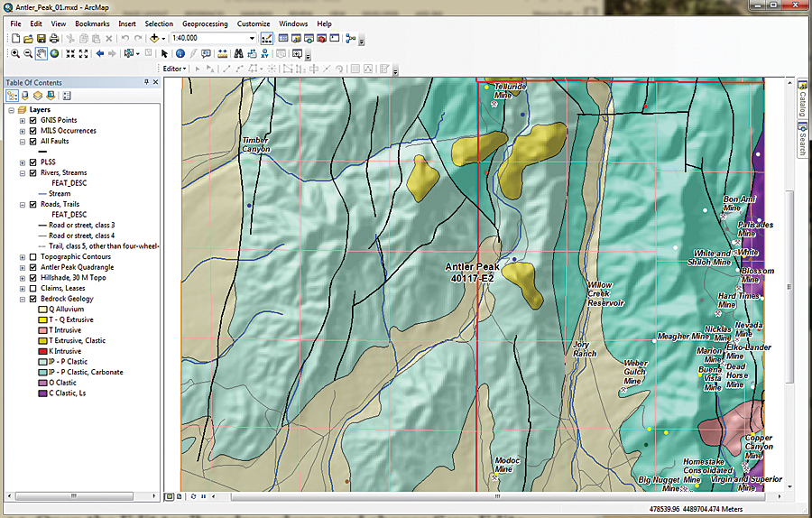The image size is (812, 518).
Task: Click Fixed Zoom In
Action: point(70,54)
